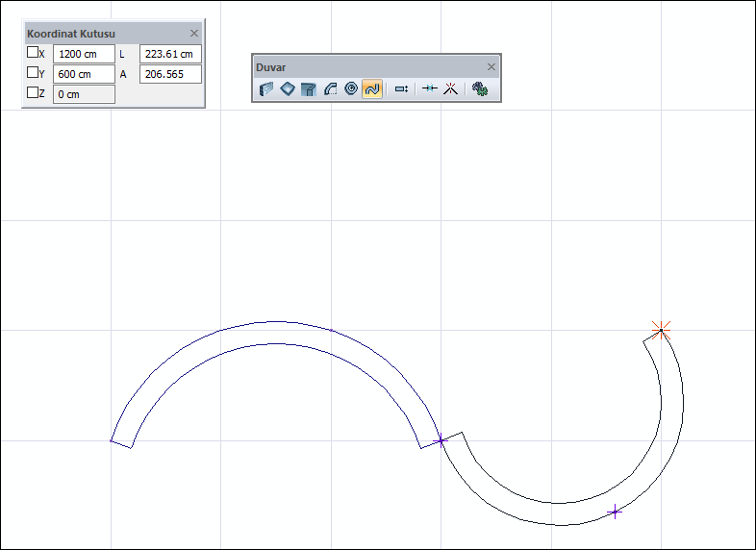Close the Duvar toolbar
Image resolution: width=756 pixels, height=550 pixels.
(x=491, y=66)
